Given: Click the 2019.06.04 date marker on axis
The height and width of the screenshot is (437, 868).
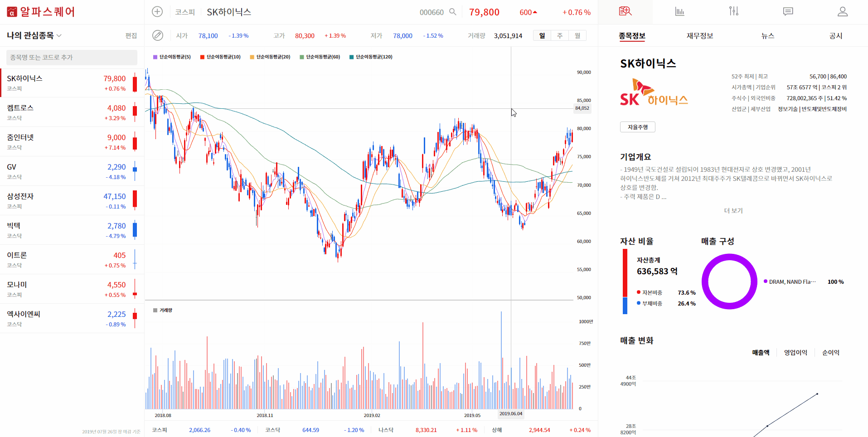Looking at the screenshot, I should point(511,413).
